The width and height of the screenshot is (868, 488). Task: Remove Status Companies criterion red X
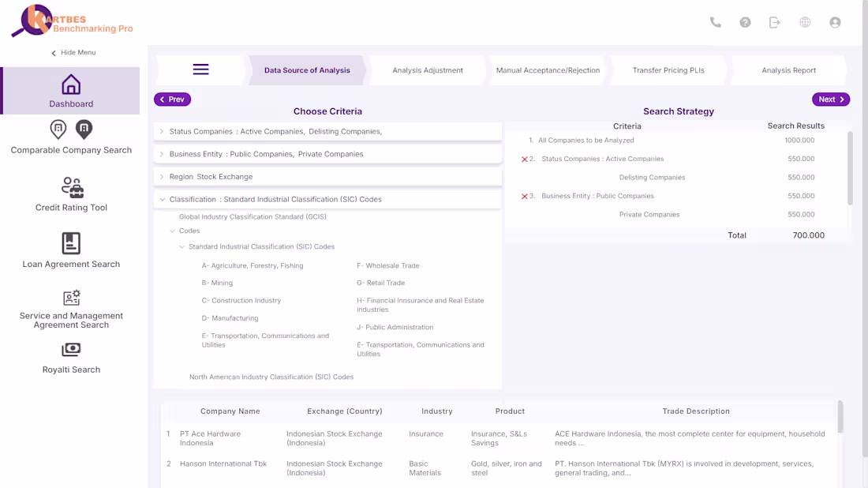pyautogui.click(x=524, y=159)
